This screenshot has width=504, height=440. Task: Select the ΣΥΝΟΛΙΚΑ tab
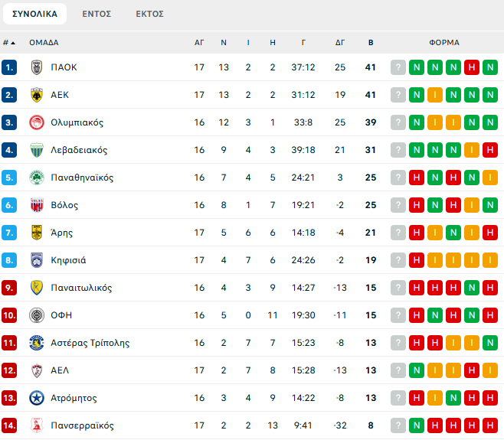(x=34, y=14)
